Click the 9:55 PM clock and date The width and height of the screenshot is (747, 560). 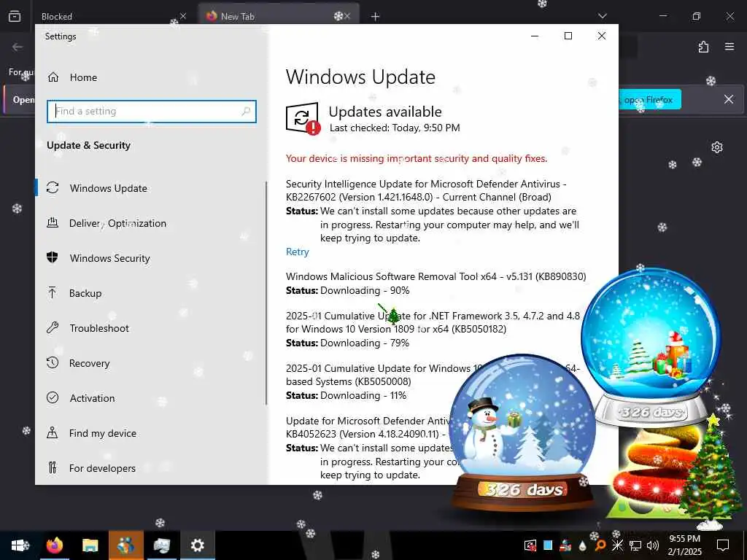coord(684,545)
